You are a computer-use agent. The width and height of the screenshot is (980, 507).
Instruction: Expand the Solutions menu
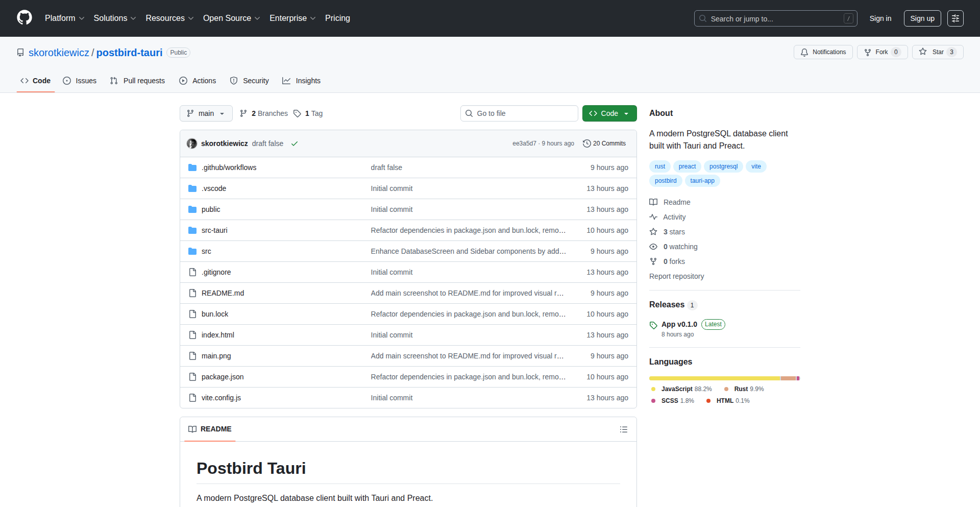(x=115, y=18)
